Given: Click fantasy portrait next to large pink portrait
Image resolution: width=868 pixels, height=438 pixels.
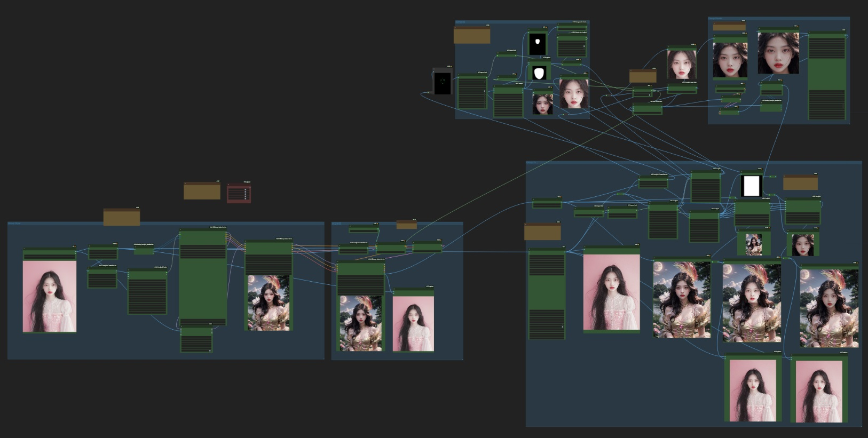Looking at the screenshot, I should click(682, 299).
